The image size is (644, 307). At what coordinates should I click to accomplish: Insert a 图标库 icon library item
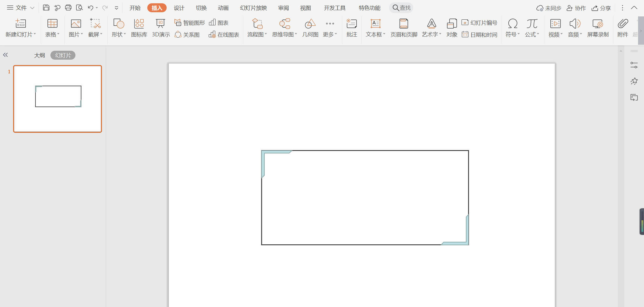(x=139, y=28)
